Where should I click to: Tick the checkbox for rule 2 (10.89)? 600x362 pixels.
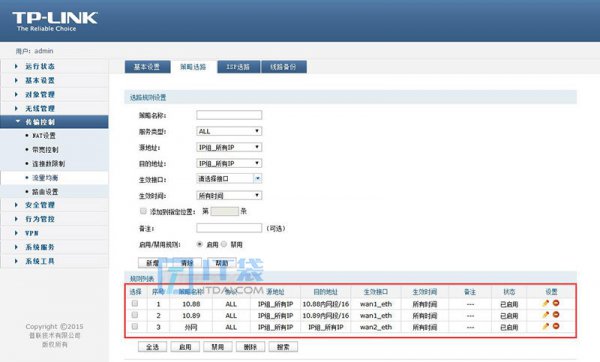coord(135,315)
